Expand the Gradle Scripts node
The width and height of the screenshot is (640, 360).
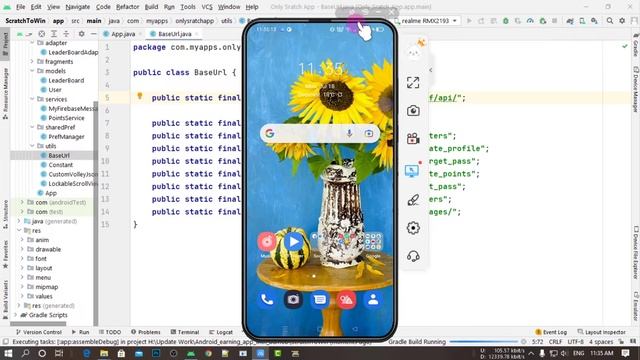point(16,315)
